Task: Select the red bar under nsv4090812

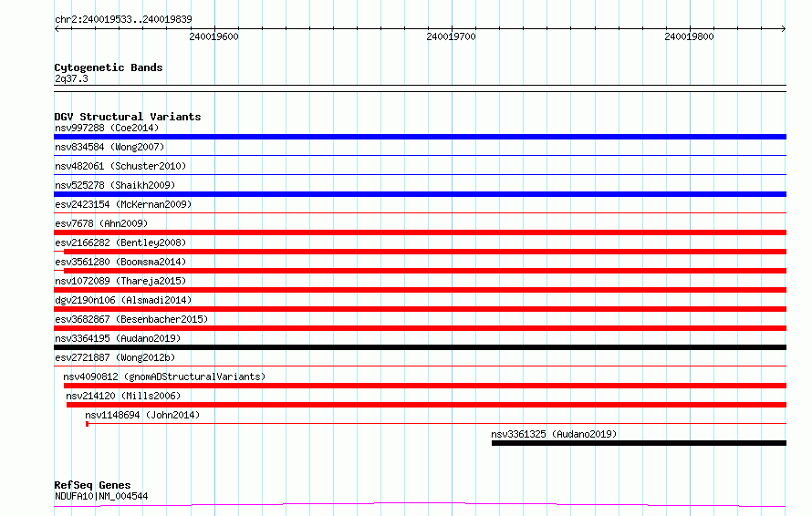Action: point(425,386)
